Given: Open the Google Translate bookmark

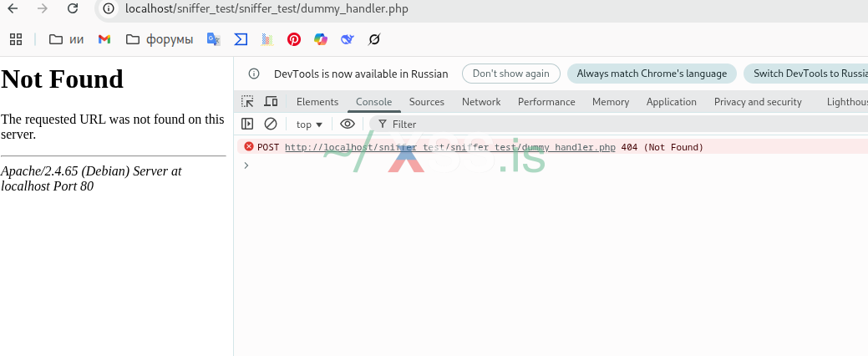Looking at the screenshot, I should click(x=214, y=39).
